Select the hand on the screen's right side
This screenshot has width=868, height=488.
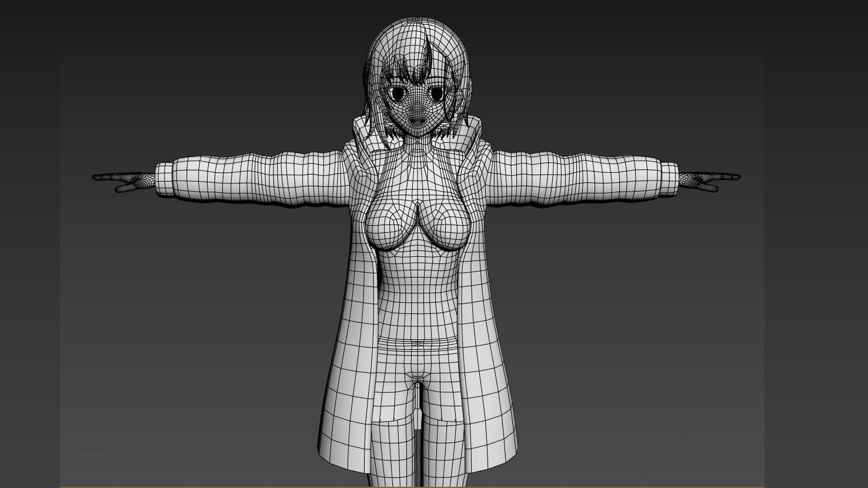[x=710, y=181]
